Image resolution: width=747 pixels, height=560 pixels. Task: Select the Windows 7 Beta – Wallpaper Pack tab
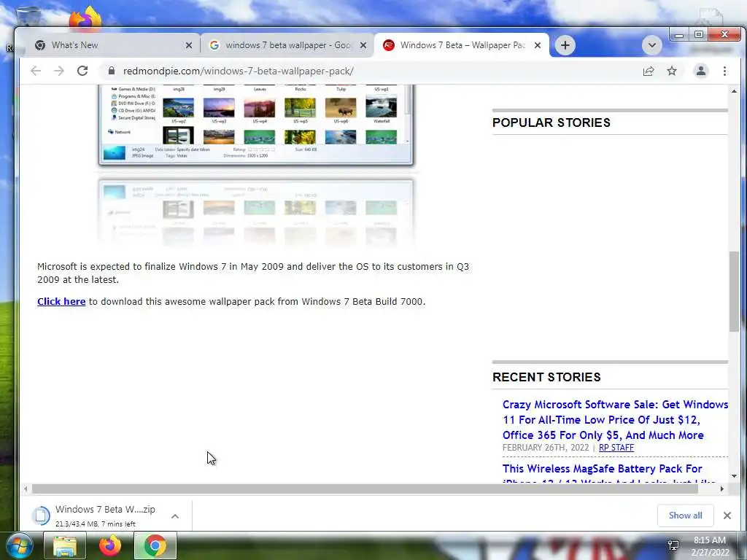[x=461, y=45]
